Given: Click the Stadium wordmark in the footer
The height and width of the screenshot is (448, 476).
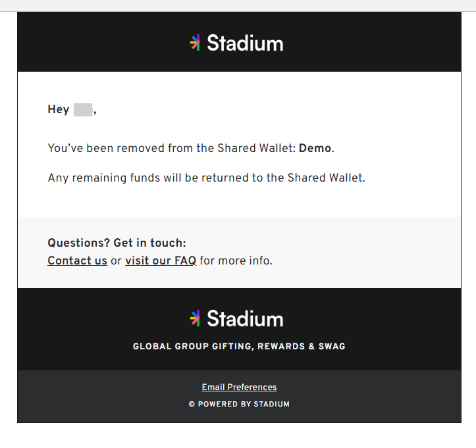Looking at the screenshot, I should tap(245, 318).
